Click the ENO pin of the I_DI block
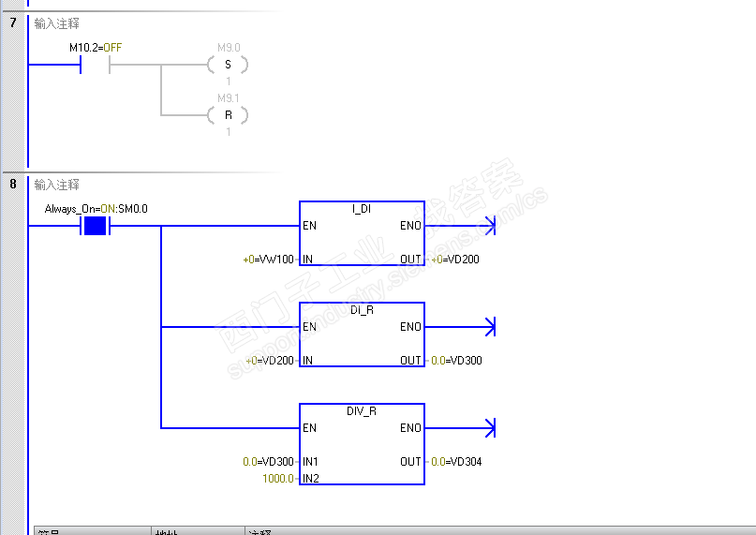This screenshot has width=756, height=535. point(410,225)
